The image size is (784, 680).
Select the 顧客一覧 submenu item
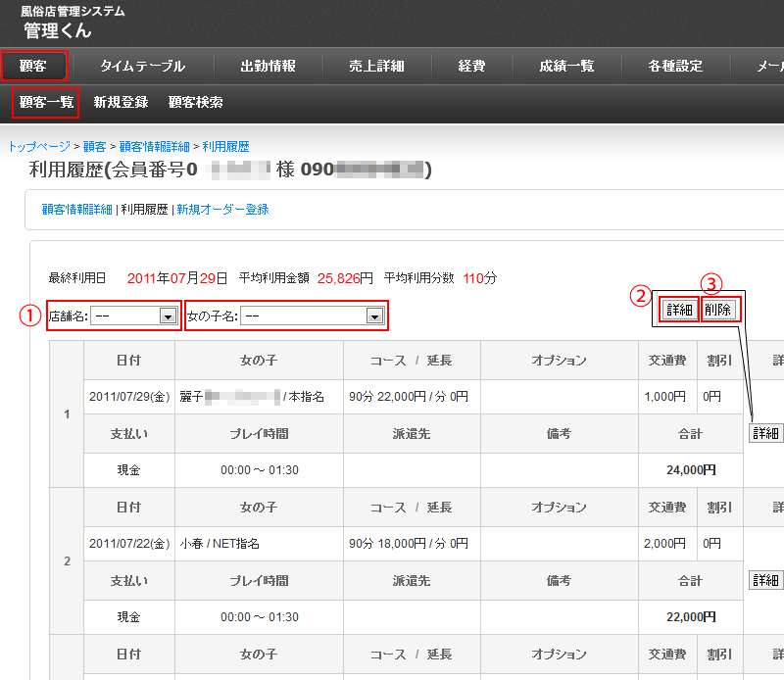(46, 102)
